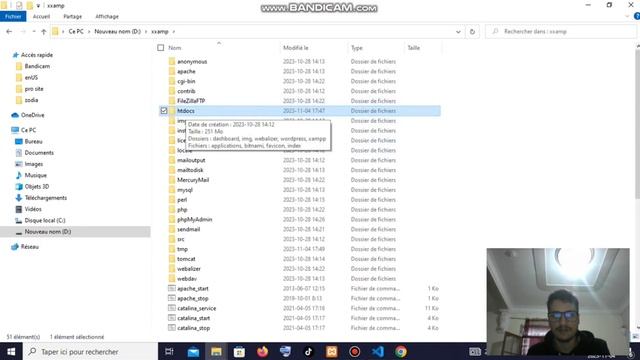Open Vidéos in navigation pane
This screenshot has width=640, height=360.
(x=33, y=209)
